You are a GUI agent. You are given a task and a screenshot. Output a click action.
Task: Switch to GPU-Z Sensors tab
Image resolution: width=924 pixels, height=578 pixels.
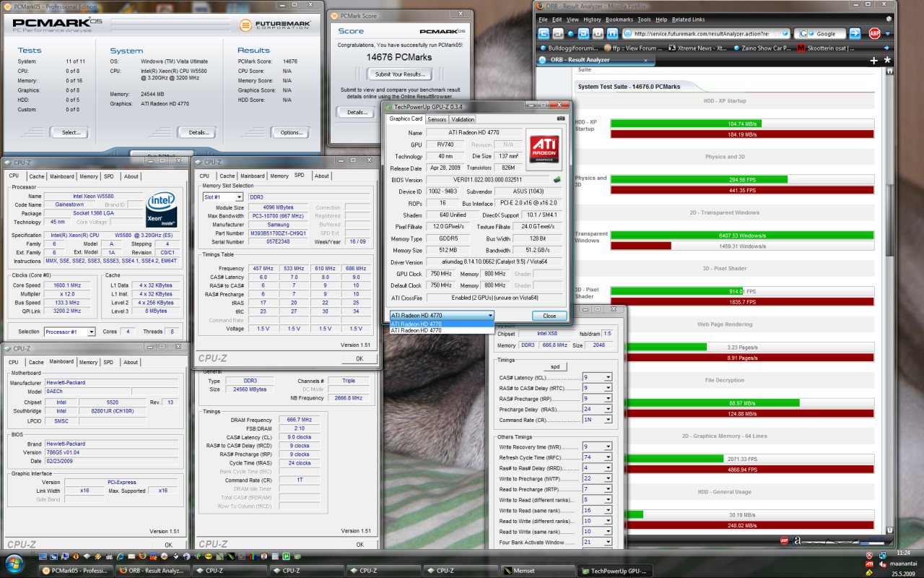coord(437,119)
